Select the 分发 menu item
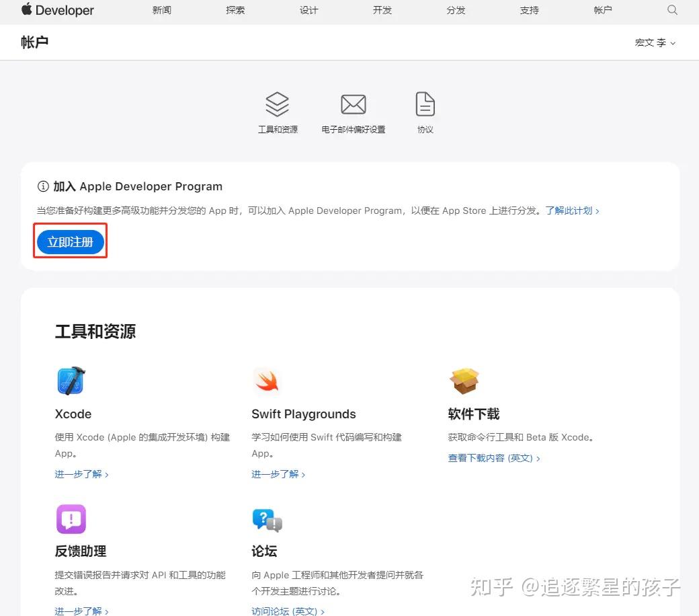Screen dimensions: 699x616 pyautogui.click(x=455, y=10)
